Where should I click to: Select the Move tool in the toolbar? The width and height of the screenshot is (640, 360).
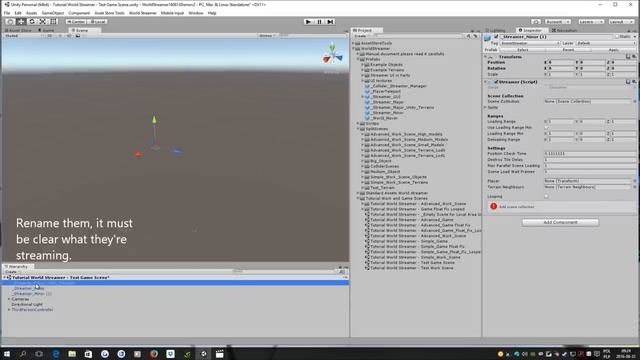tap(21, 22)
